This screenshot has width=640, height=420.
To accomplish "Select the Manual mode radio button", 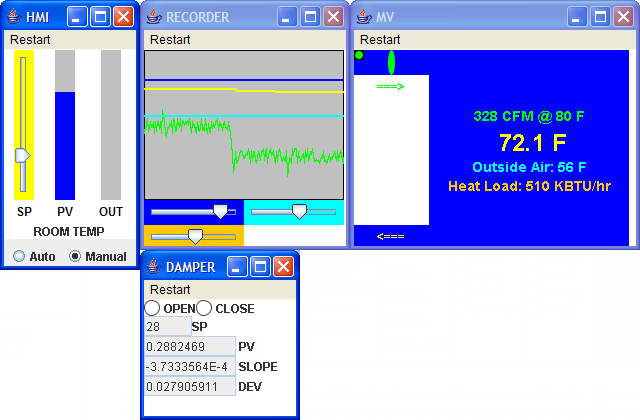I will (75, 256).
